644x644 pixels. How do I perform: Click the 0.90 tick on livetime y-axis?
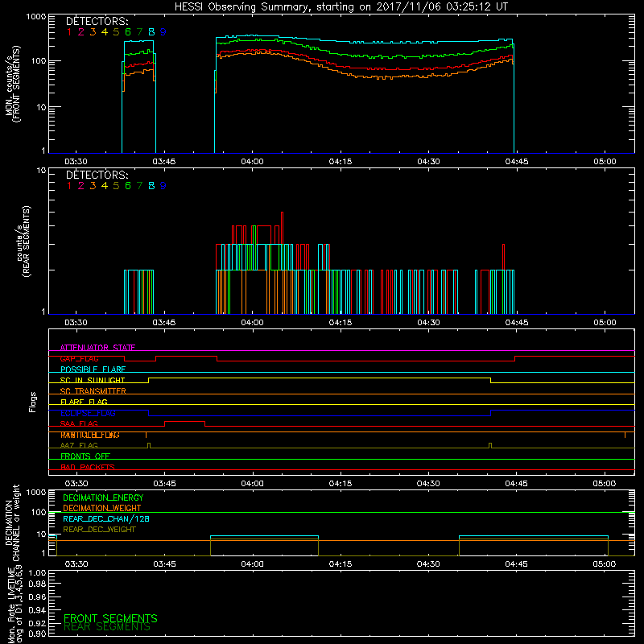tap(37, 634)
